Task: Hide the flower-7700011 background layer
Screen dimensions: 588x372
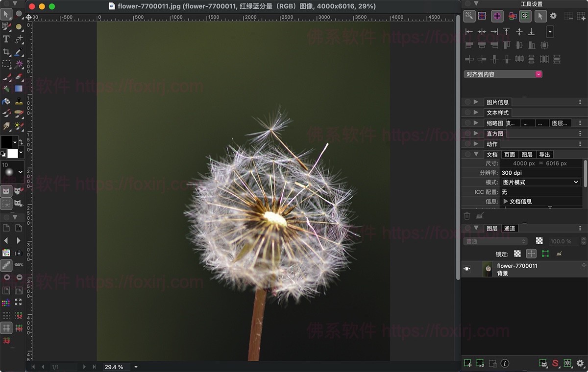Action: coord(466,268)
